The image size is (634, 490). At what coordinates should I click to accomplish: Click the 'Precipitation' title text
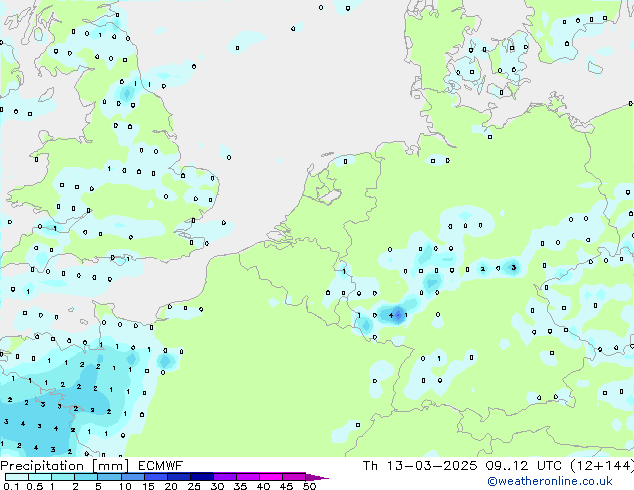42,466
